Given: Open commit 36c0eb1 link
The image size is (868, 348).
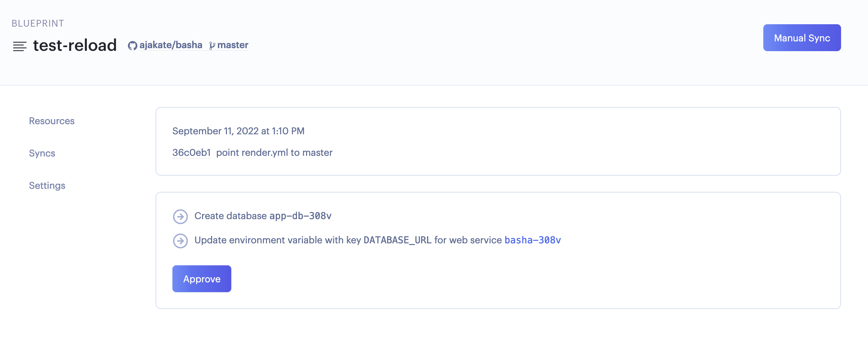Looking at the screenshot, I should [191, 152].
